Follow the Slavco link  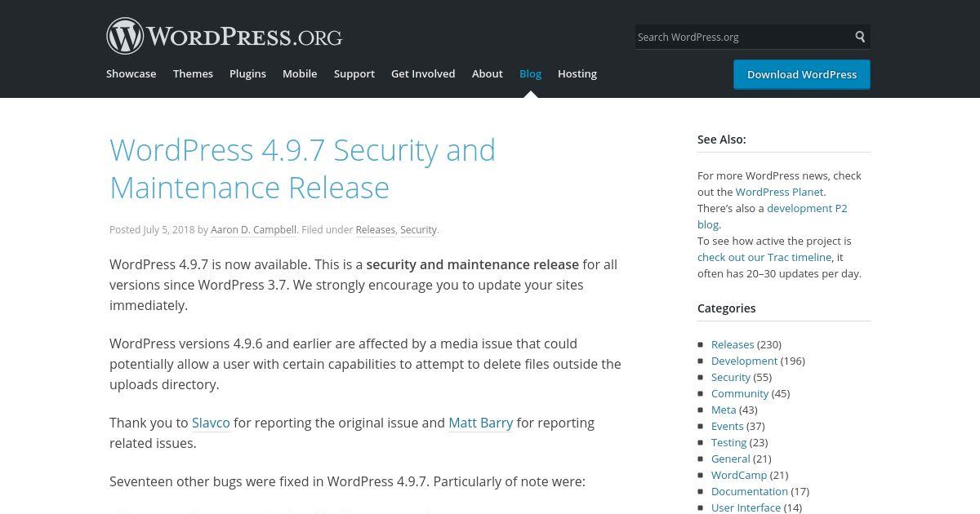[x=211, y=423]
